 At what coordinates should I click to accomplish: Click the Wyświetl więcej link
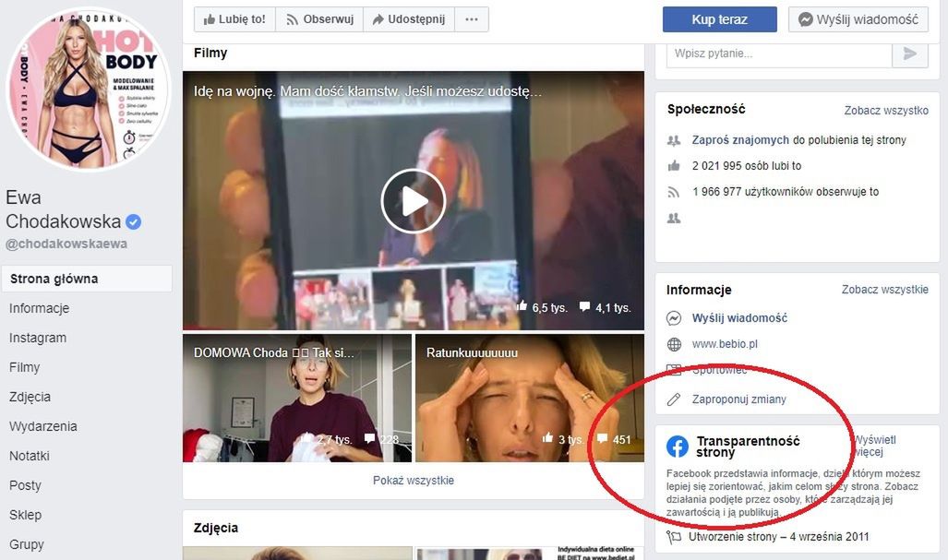(x=874, y=446)
